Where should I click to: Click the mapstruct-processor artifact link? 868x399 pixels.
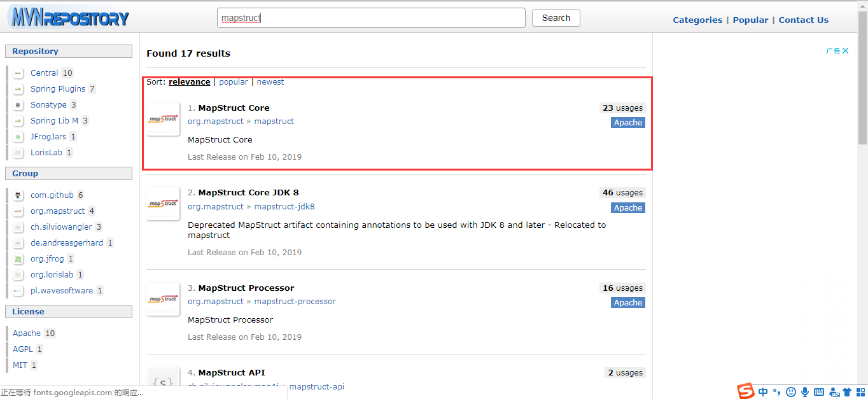click(295, 302)
